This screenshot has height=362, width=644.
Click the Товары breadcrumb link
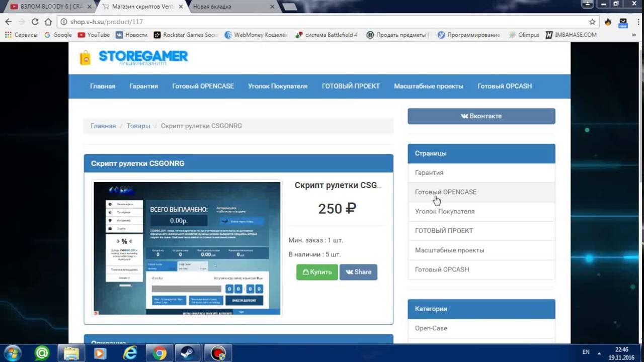pyautogui.click(x=138, y=126)
